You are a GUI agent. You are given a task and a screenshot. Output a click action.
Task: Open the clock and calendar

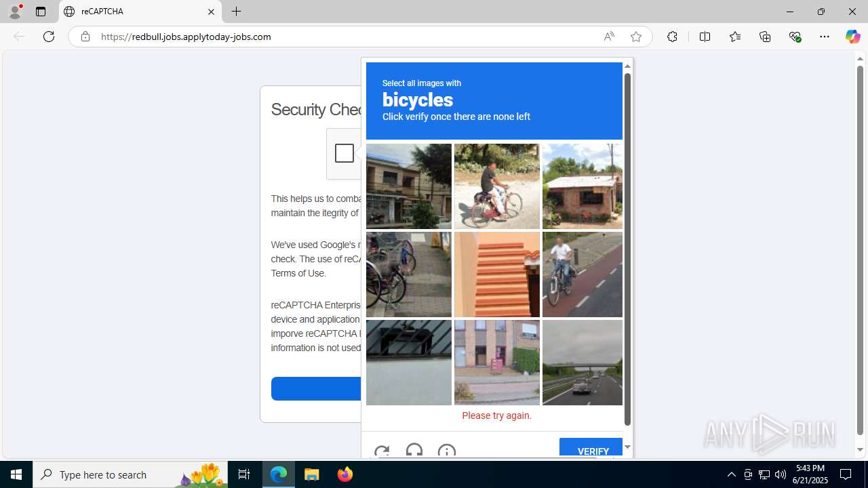tap(810, 474)
